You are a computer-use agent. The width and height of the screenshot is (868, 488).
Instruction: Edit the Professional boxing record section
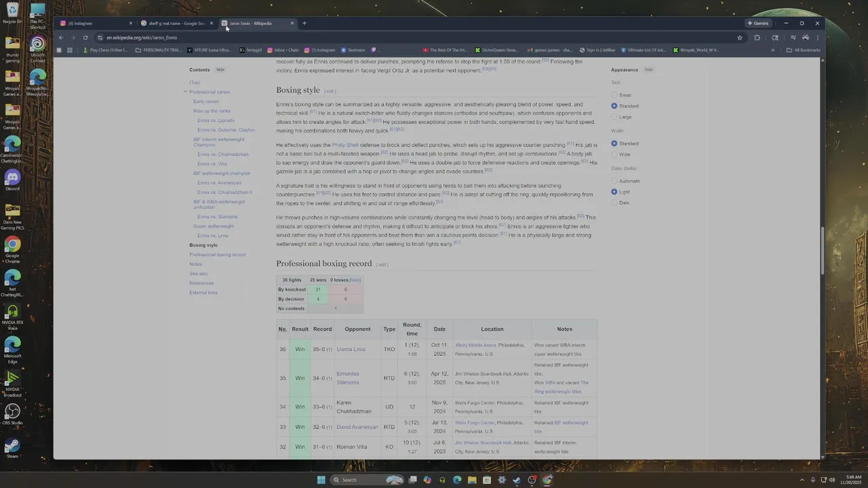(382, 264)
